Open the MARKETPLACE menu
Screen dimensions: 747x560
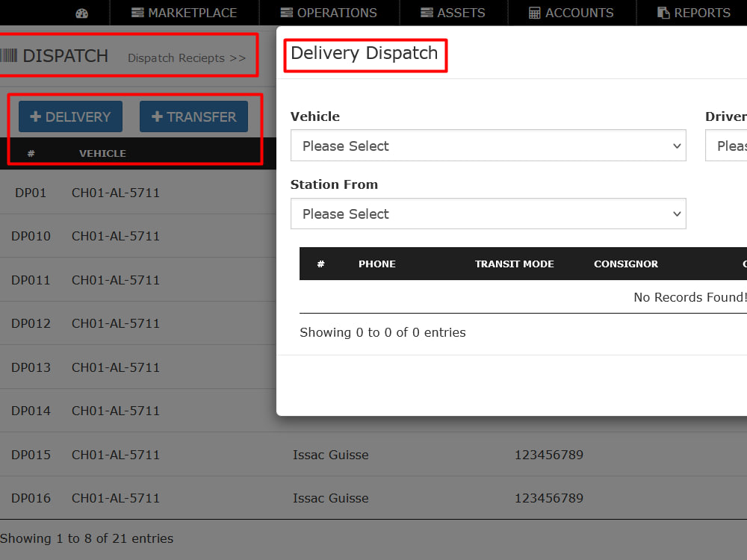point(184,13)
